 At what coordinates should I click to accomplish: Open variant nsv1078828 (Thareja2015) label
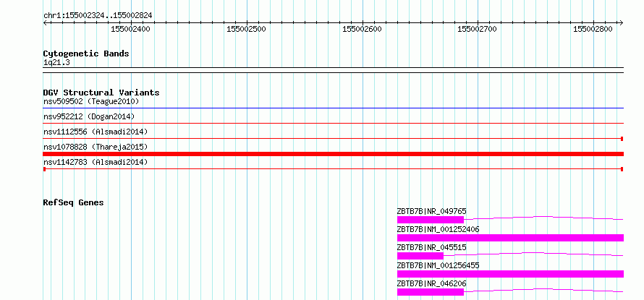pyautogui.click(x=96, y=147)
